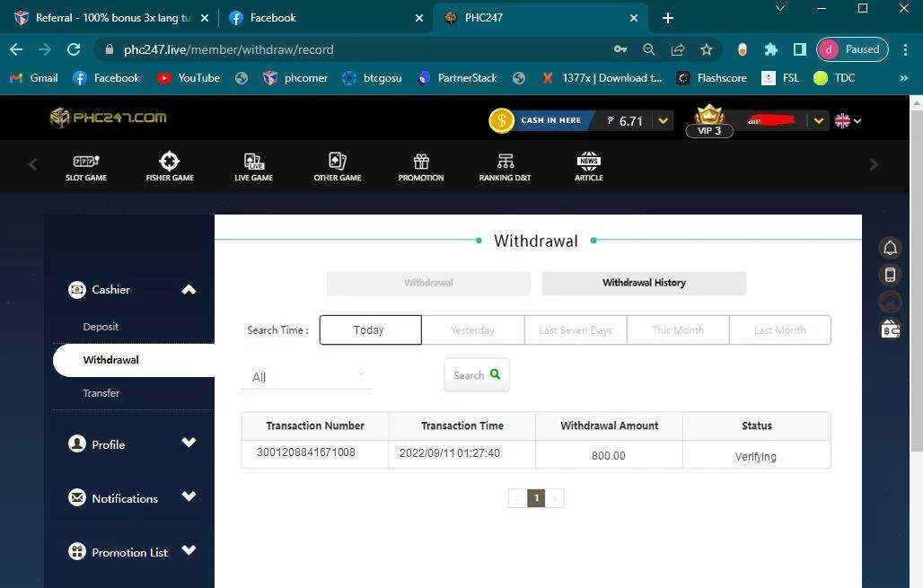The height and width of the screenshot is (588, 923).
Task: Select Last Month time filter
Action: point(780,330)
